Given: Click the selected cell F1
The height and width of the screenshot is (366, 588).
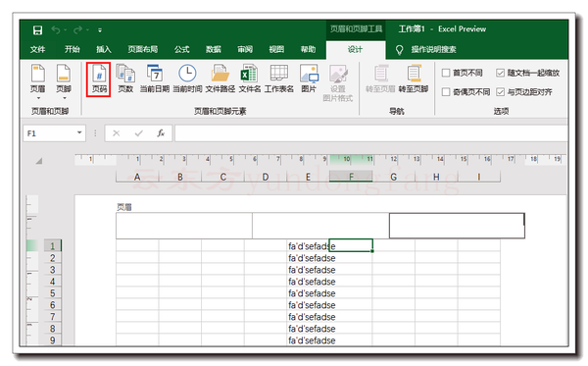Looking at the screenshot, I should click(351, 245).
